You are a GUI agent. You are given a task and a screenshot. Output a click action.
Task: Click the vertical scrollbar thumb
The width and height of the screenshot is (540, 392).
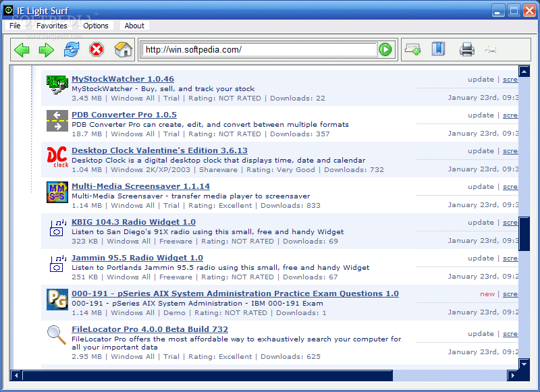pyautogui.click(x=524, y=233)
